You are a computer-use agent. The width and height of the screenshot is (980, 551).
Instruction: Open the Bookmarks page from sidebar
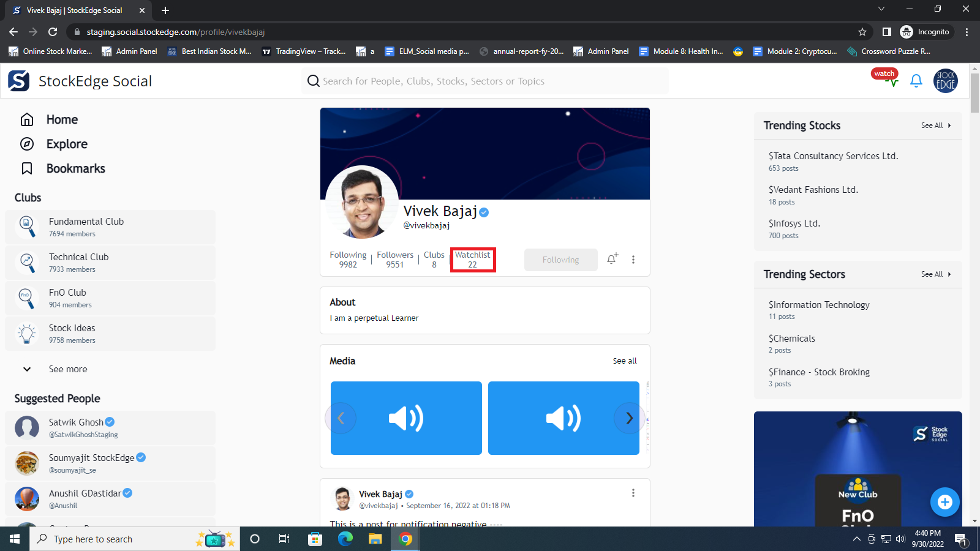[x=75, y=168]
